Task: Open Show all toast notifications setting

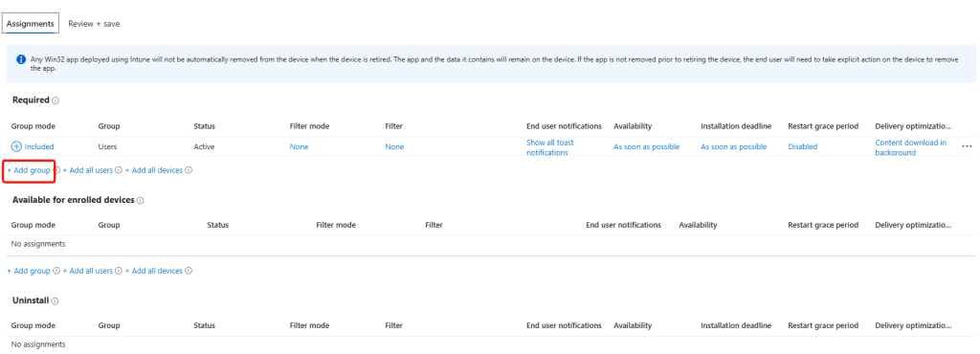Action: click(x=550, y=147)
